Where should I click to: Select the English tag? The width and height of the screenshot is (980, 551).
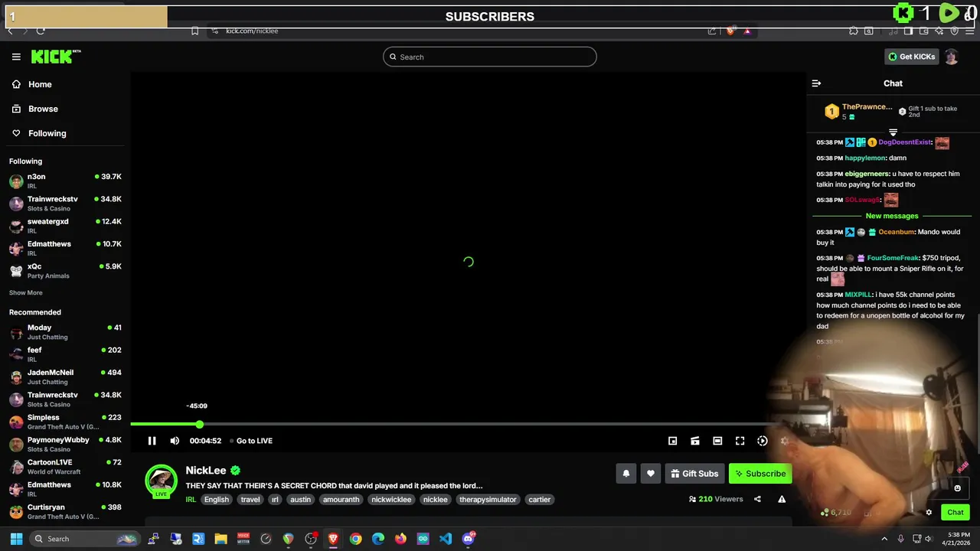[x=217, y=500]
